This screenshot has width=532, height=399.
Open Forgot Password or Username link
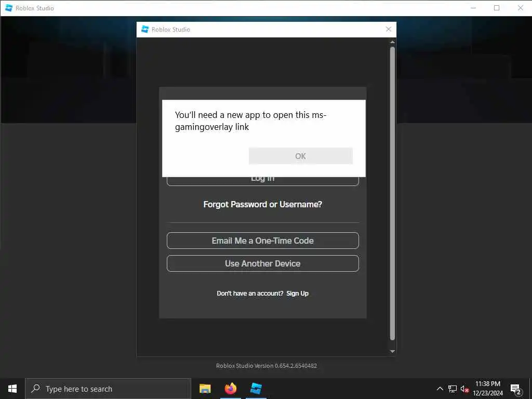pyautogui.click(x=262, y=204)
